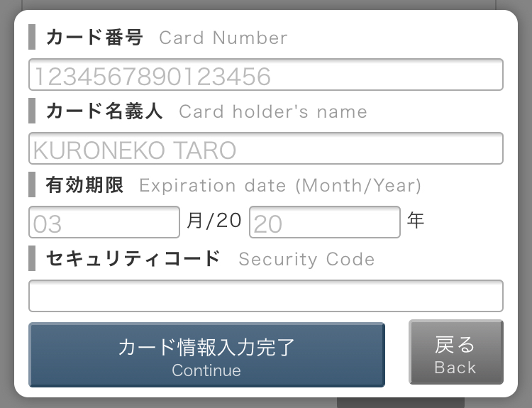
Task: Click the "Expiration date (Month/Year)" caption
Action: 280,186
